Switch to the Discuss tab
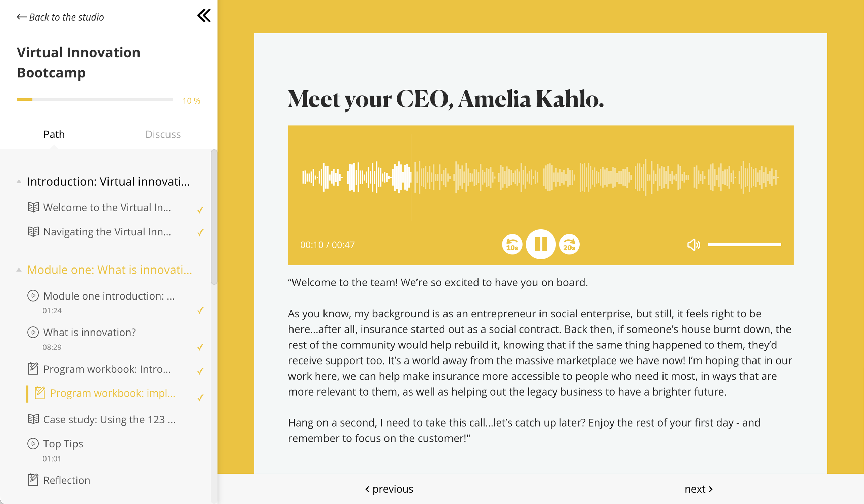Screen dimensions: 864x504 pyautogui.click(x=163, y=134)
